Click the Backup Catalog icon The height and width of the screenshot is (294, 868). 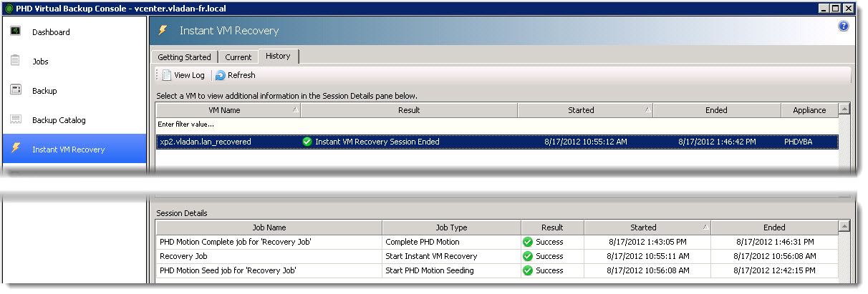click(15, 119)
